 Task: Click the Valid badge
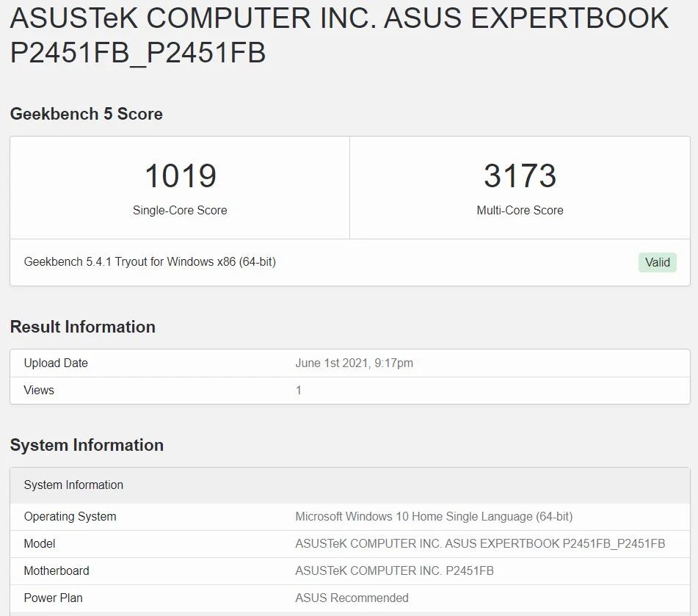pos(657,262)
